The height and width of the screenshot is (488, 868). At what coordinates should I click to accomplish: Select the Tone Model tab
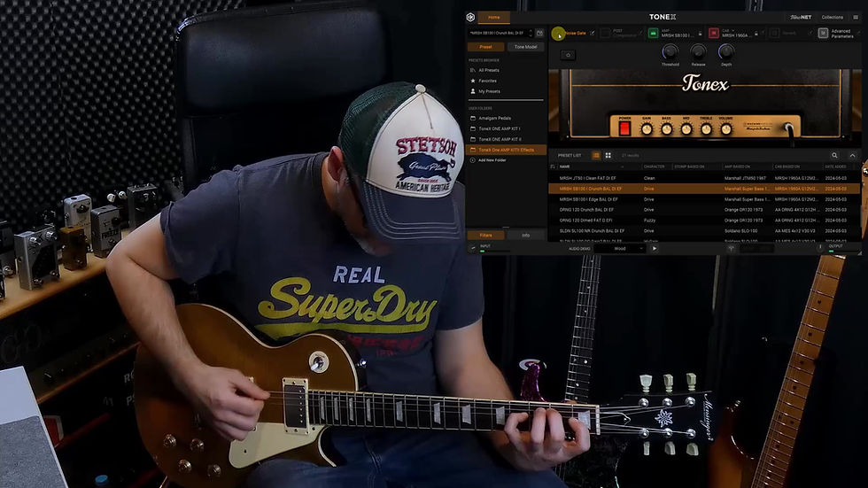point(525,47)
